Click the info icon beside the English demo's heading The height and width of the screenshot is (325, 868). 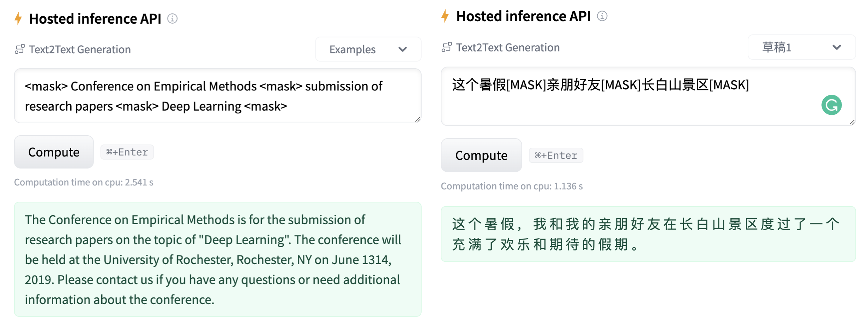point(172,18)
